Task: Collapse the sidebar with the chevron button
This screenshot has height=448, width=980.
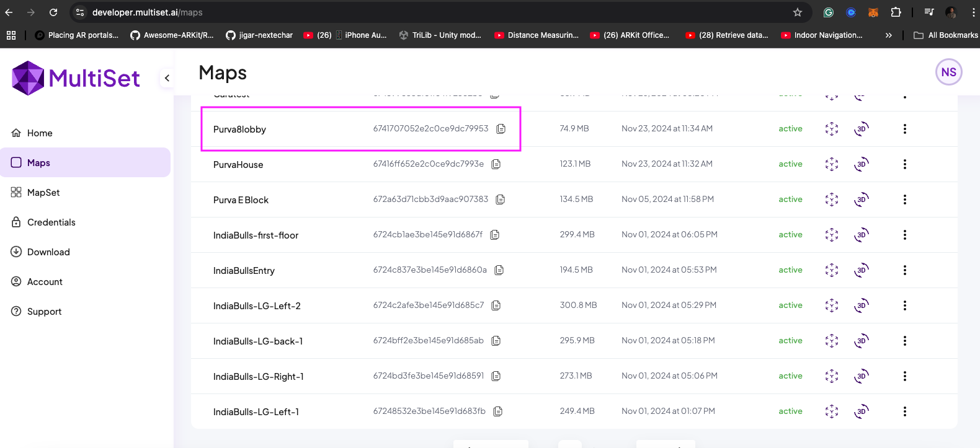Action: point(167,78)
